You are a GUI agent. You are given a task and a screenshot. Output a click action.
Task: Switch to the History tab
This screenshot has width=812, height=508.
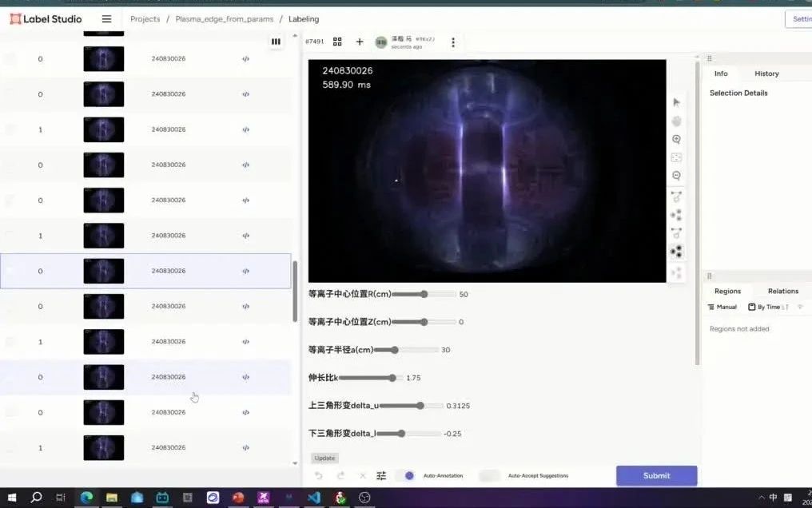coord(766,73)
